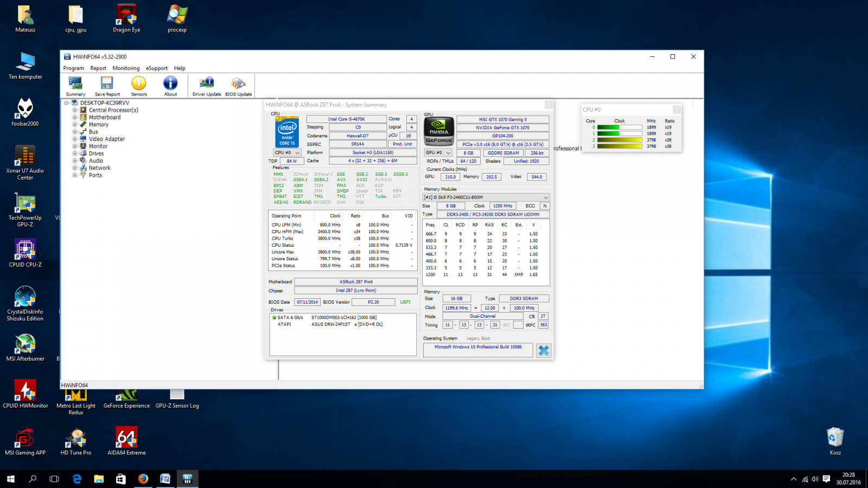
Task: Open Xonar U7 Audio Center shortcut
Action: coord(25,163)
